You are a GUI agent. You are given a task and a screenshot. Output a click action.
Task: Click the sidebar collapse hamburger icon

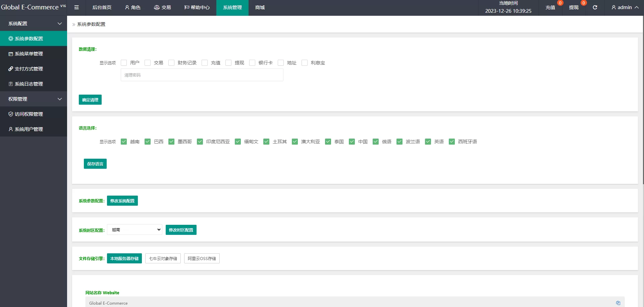pyautogui.click(x=76, y=7)
